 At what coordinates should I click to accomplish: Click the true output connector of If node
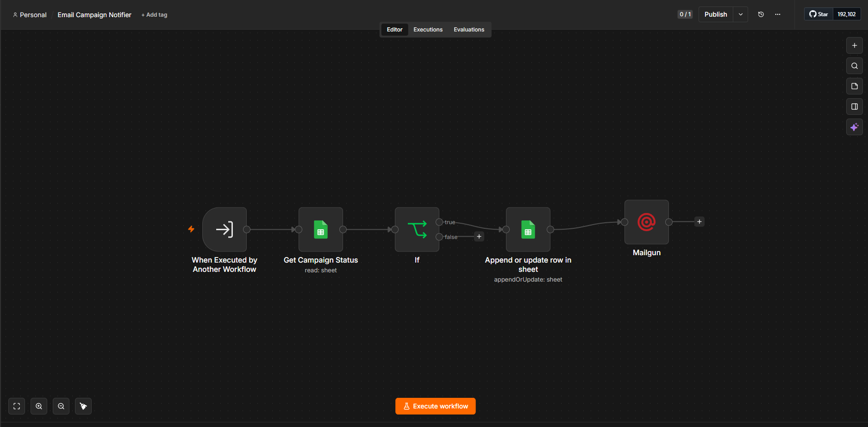[439, 222]
